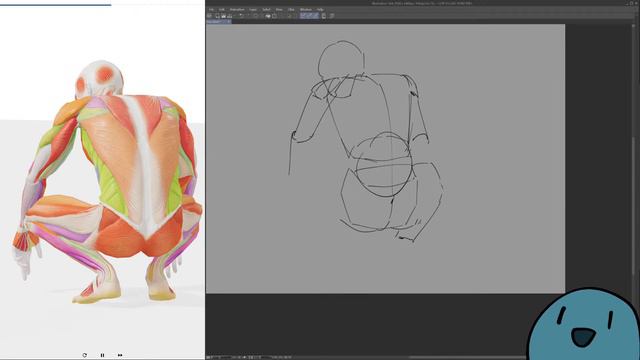Image resolution: width=640 pixels, height=360 pixels.
Task: Open the Help menu
Action: click(320, 9)
